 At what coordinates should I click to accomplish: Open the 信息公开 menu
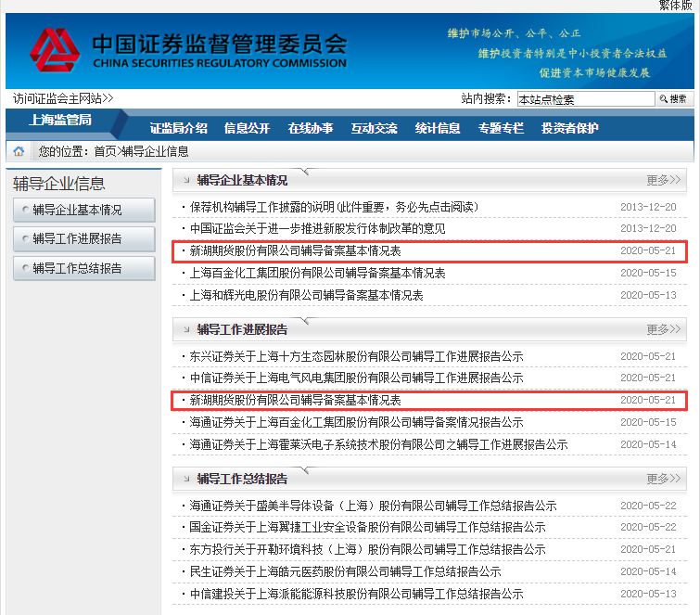click(247, 128)
